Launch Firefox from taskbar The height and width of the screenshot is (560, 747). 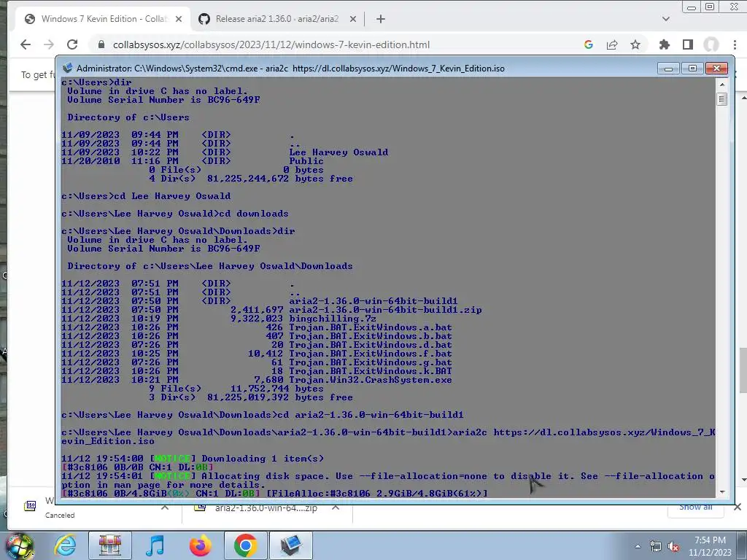[x=200, y=545]
